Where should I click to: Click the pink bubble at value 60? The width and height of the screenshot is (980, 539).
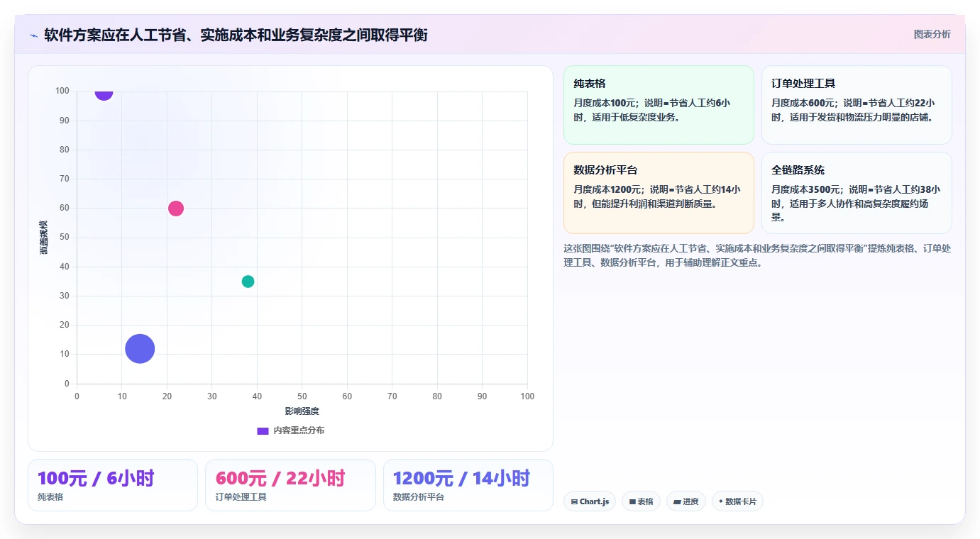point(176,209)
